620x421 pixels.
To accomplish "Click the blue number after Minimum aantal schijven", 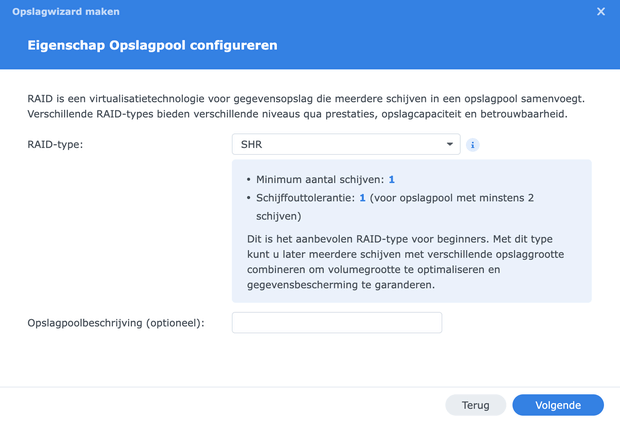I will pyautogui.click(x=392, y=180).
